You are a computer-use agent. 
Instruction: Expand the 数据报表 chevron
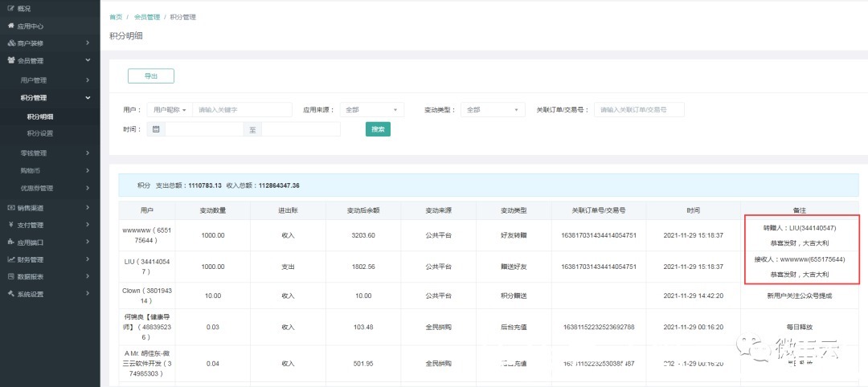(88, 276)
